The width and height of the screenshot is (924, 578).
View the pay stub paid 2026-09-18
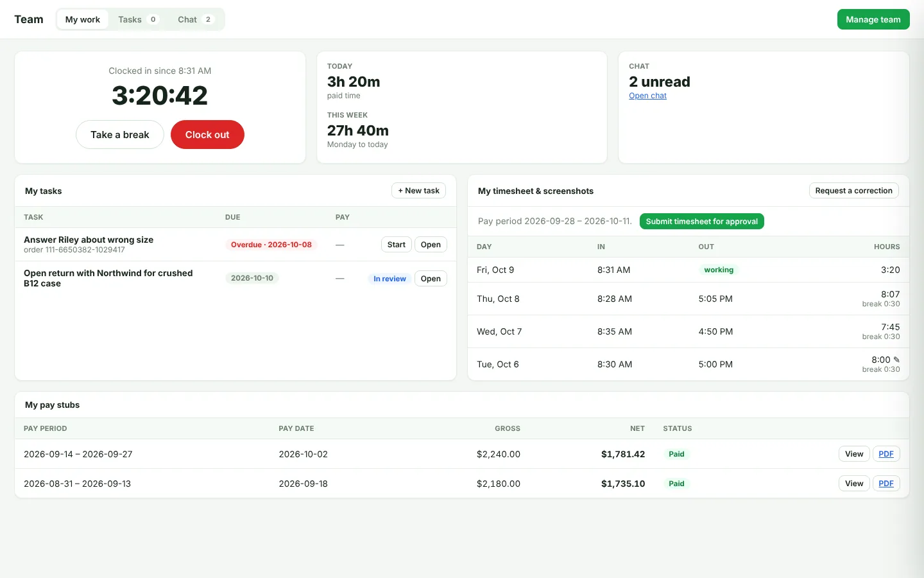click(x=854, y=484)
